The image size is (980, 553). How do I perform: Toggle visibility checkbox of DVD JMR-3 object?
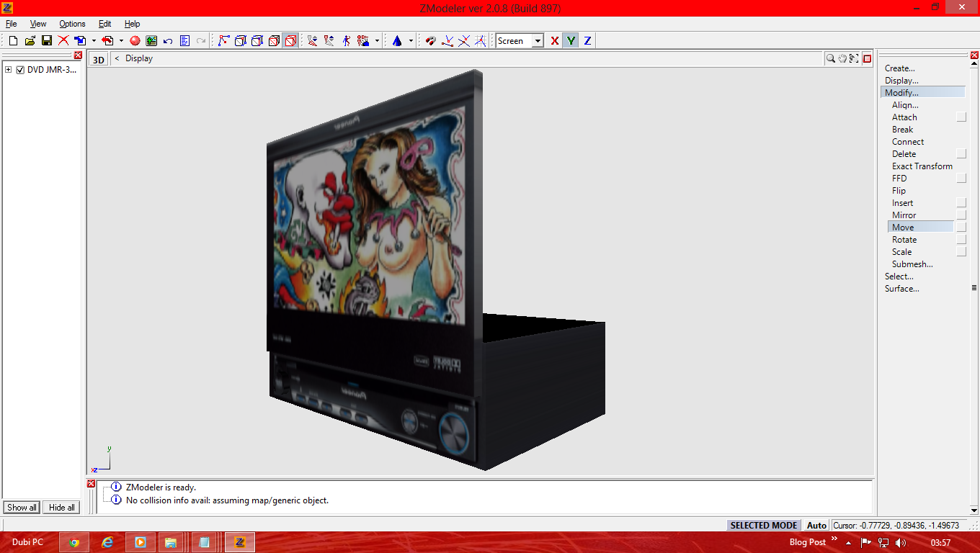tap(20, 70)
